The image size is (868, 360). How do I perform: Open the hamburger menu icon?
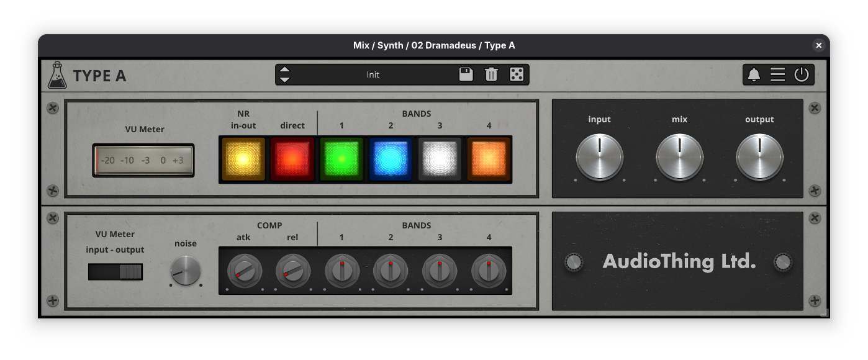pyautogui.click(x=778, y=75)
